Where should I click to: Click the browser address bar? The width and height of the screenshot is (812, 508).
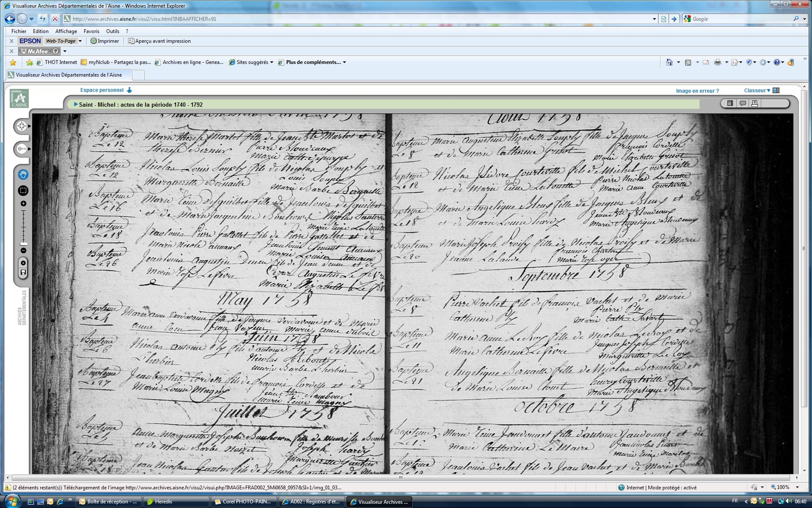pyautogui.click(x=359, y=19)
